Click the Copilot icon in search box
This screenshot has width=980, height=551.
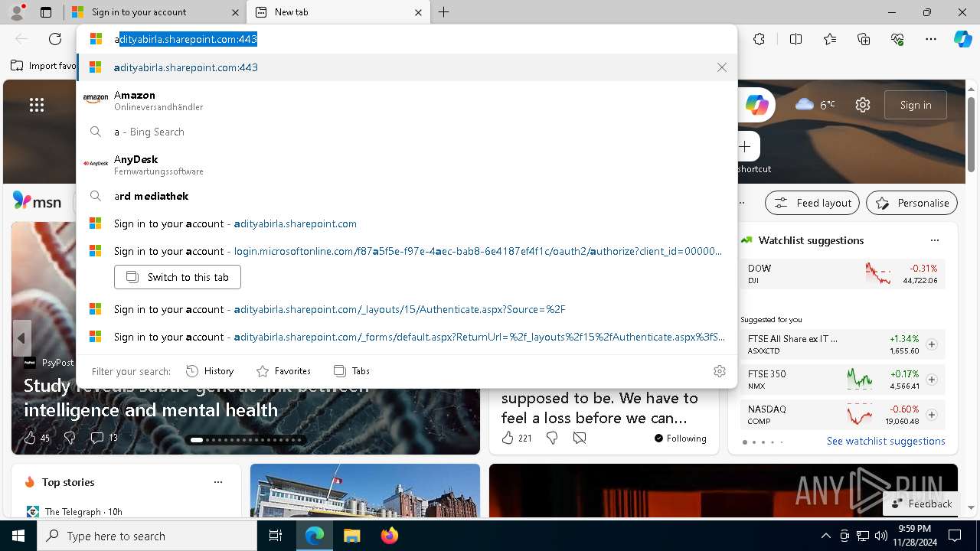(x=756, y=105)
